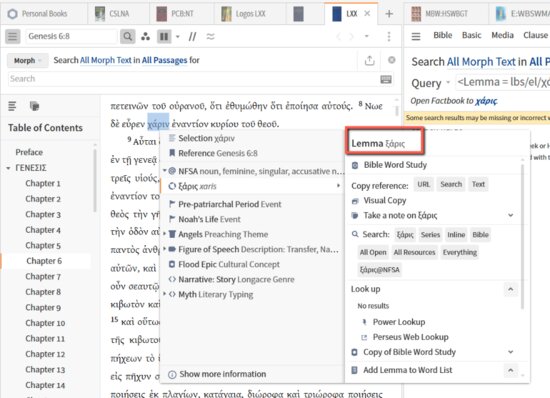This screenshot has height=398, width=550.
Task: Expand the Take a note chevron
Action: pos(511,215)
